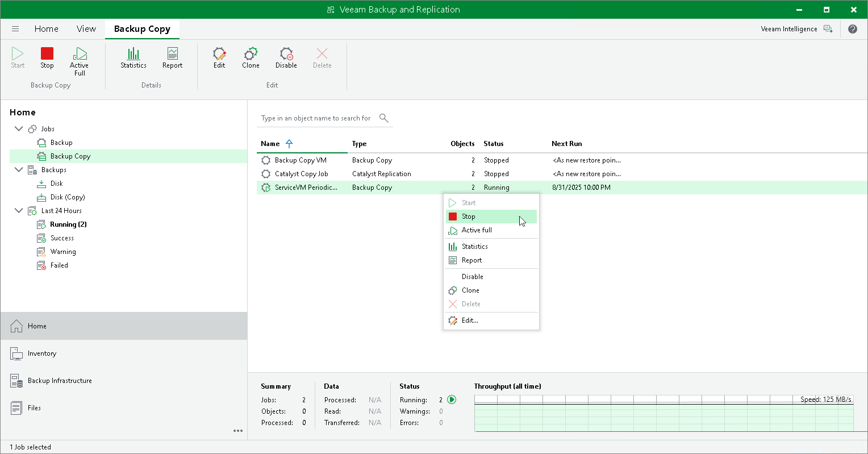The image size is (868, 454).
Task: Sort by the Next Run column header
Action: [567, 144]
